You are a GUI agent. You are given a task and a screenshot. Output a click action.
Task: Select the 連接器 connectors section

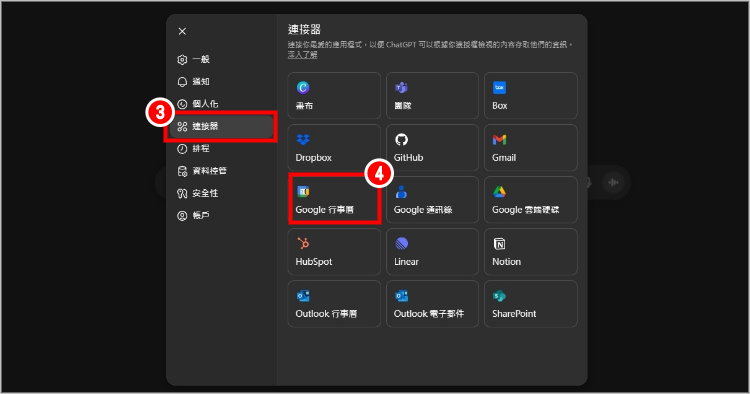click(221, 126)
